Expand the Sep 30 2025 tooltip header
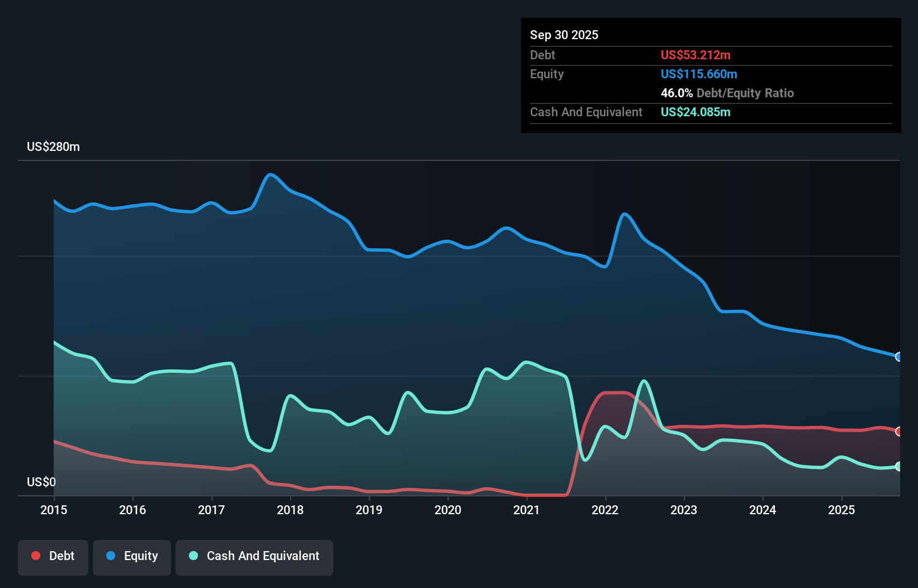 [564, 35]
